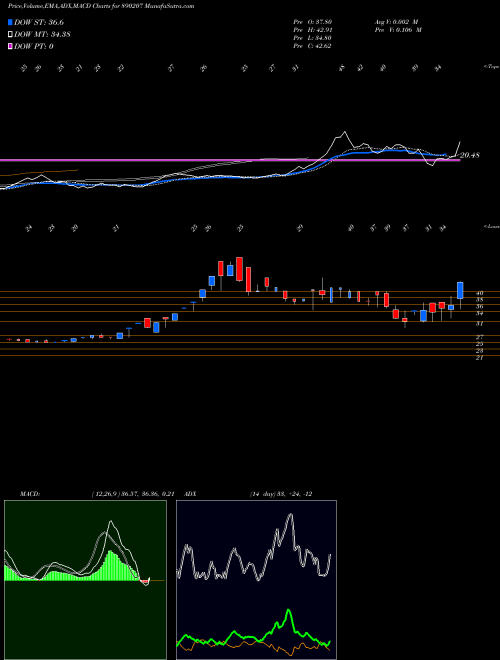Click the peak of the white line on the EMA chart

[345, 132]
